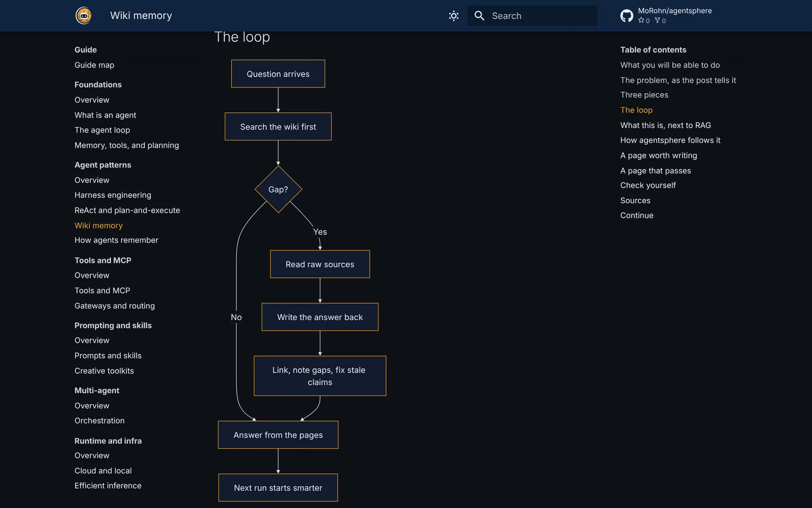The image size is (812, 508).
Task: Open Cloud and local page
Action: point(103,471)
